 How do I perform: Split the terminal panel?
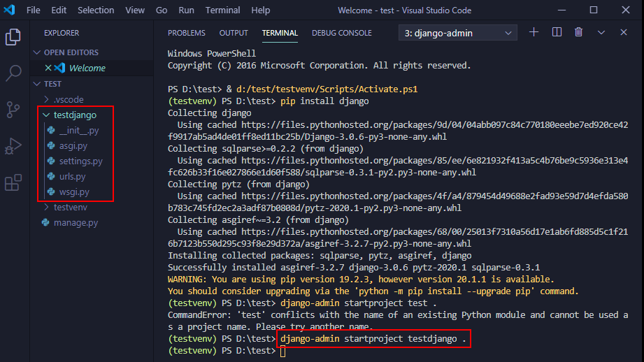coord(557,32)
